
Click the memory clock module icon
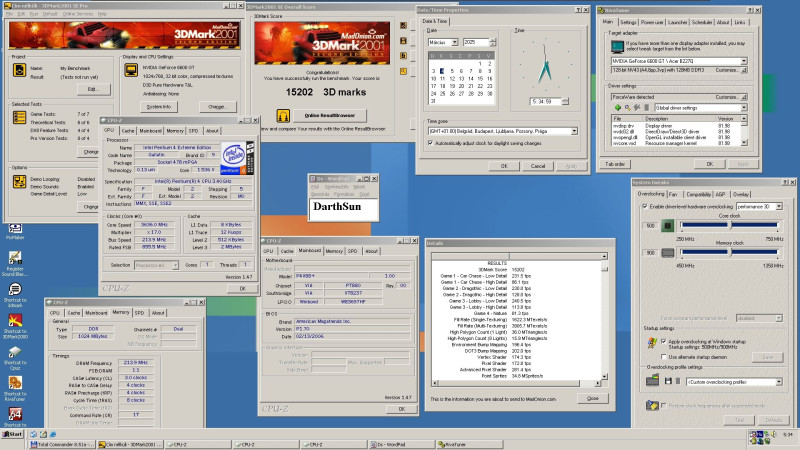pyautogui.click(x=667, y=253)
